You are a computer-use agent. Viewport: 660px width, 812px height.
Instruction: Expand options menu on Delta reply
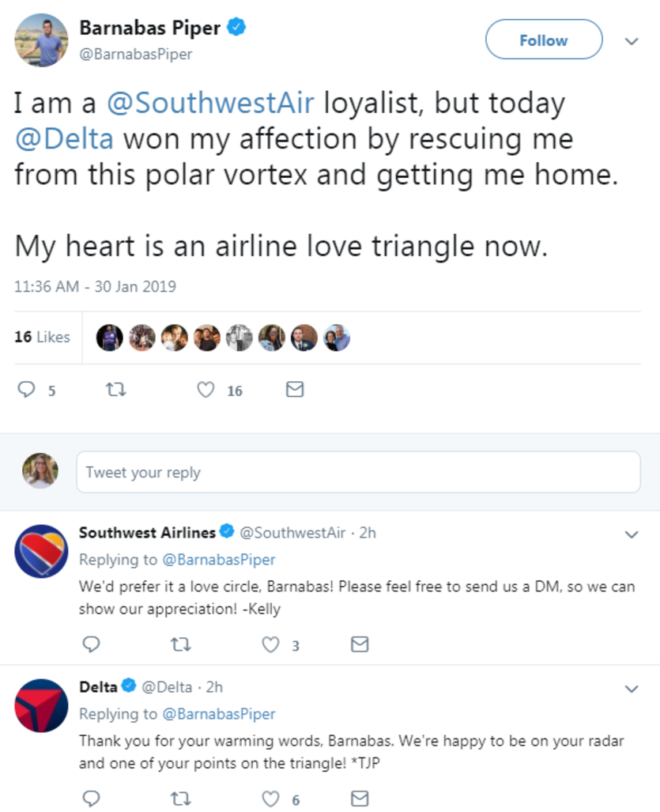(632, 689)
